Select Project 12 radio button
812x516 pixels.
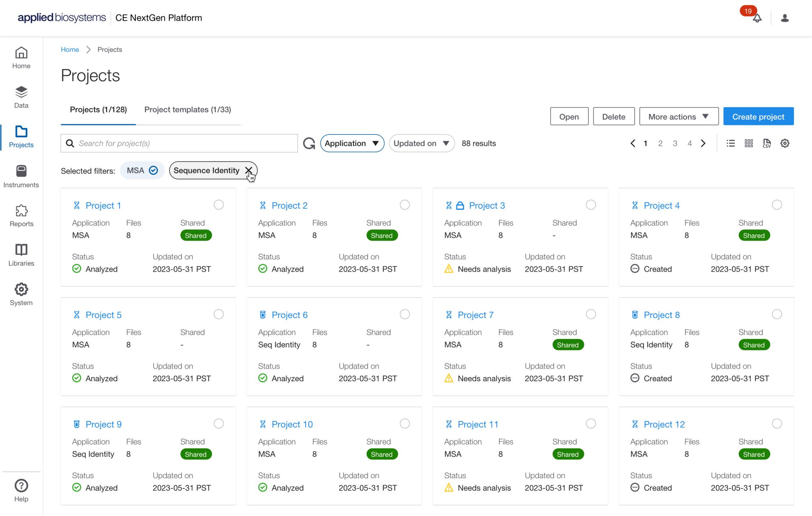(777, 424)
